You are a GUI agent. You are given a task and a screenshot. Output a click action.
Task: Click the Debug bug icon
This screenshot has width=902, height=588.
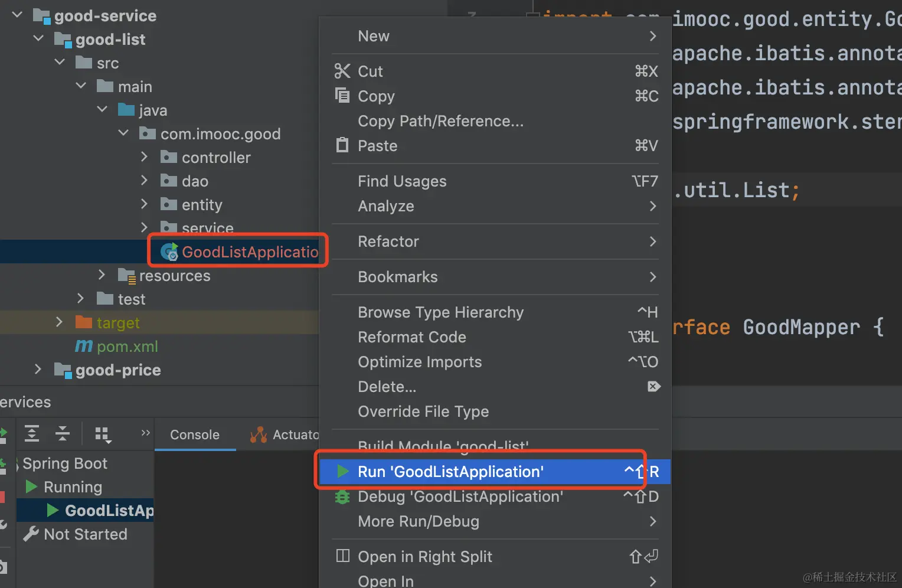(x=342, y=496)
